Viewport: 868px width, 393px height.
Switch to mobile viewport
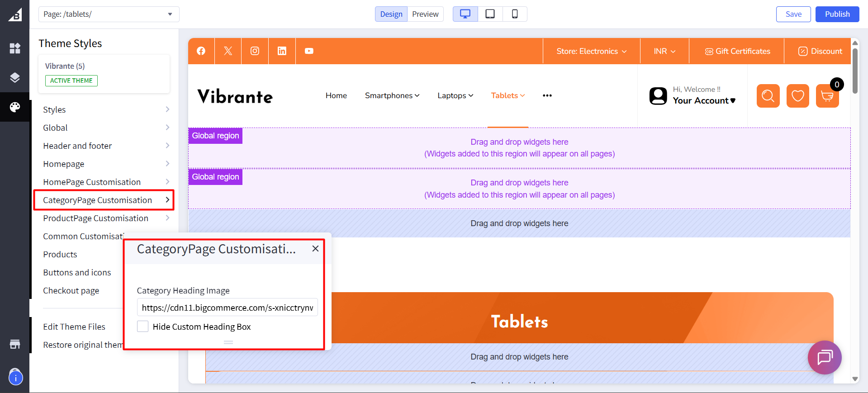tap(515, 14)
